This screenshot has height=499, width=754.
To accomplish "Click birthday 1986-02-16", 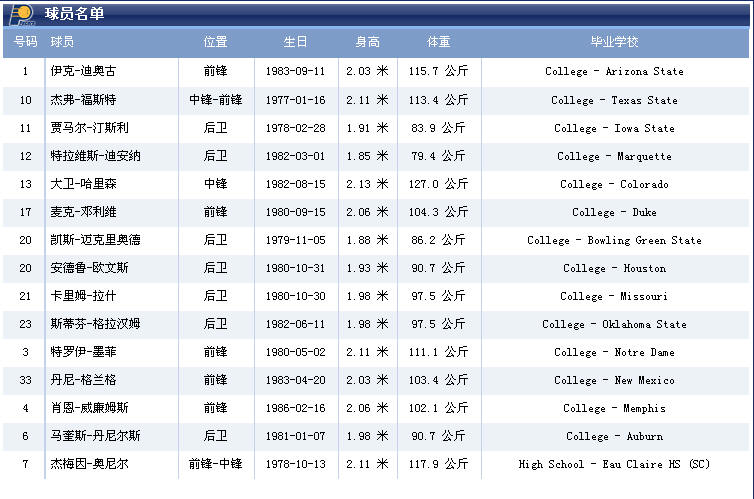I will pyautogui.click(x=295, y=408).
